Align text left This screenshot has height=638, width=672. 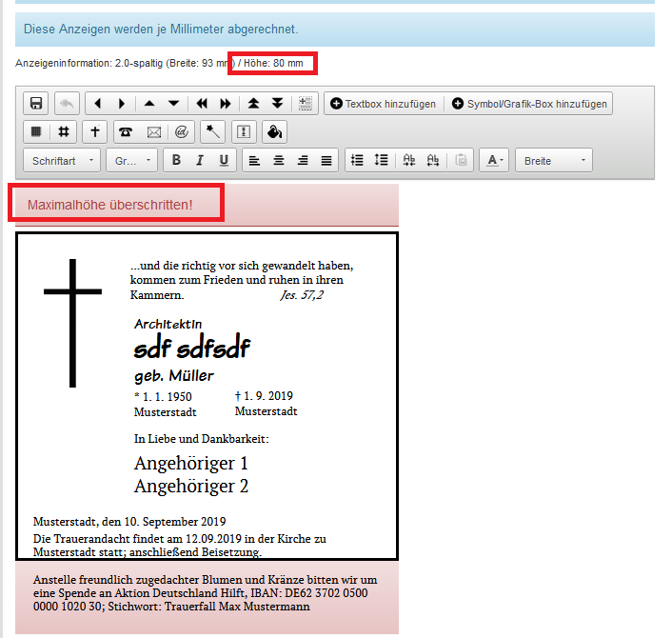pyautogui.click(x=254, y=160)
